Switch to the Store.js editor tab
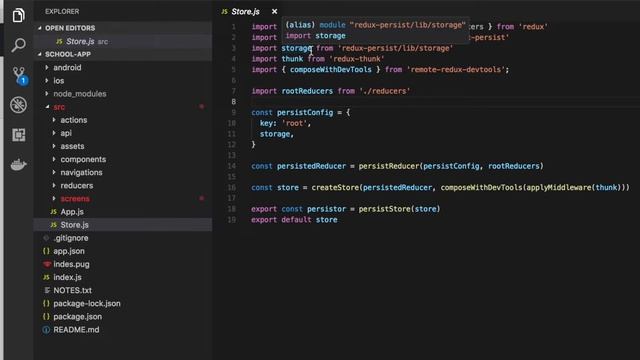 [245, 11]
